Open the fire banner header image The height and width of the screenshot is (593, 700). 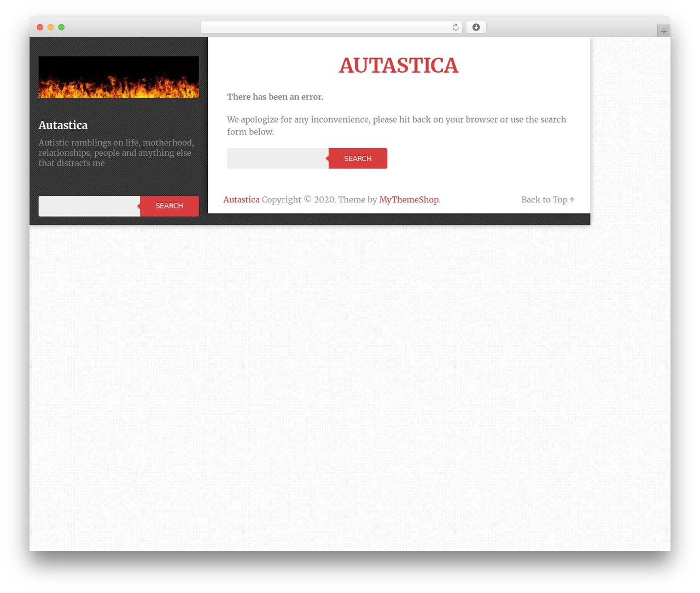coord(119,77)
